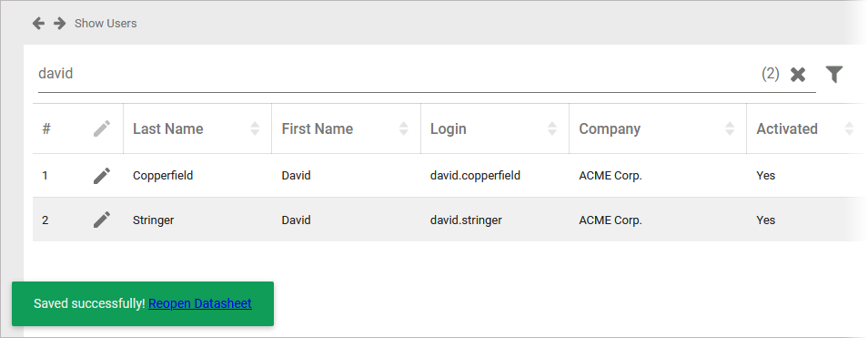Click the Show Users breadcrumb
Screen dimensions: 868x338
click(x=106, y=24)
